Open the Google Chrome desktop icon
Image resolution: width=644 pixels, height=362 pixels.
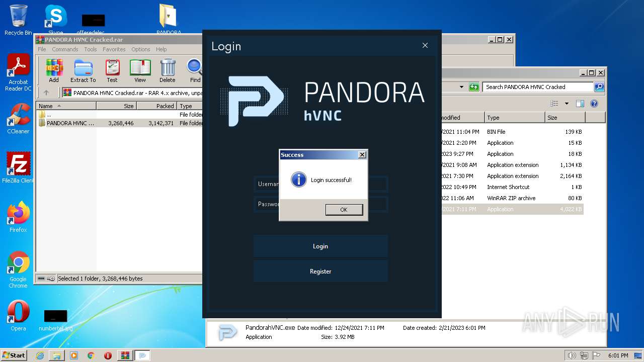[x=18, y=270]
